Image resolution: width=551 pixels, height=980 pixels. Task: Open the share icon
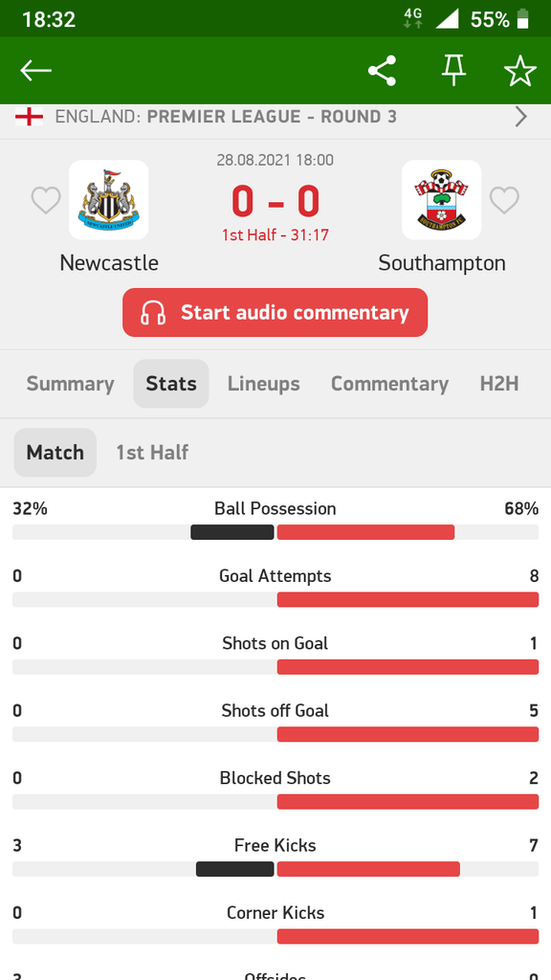point(383,71)
